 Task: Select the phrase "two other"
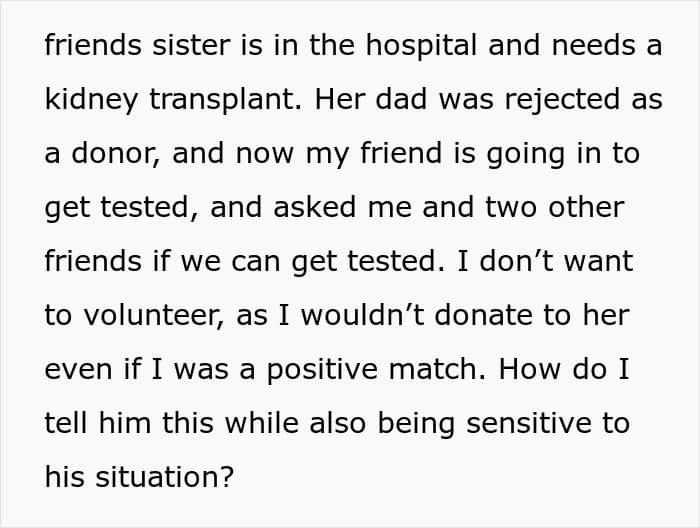(555, 207)
